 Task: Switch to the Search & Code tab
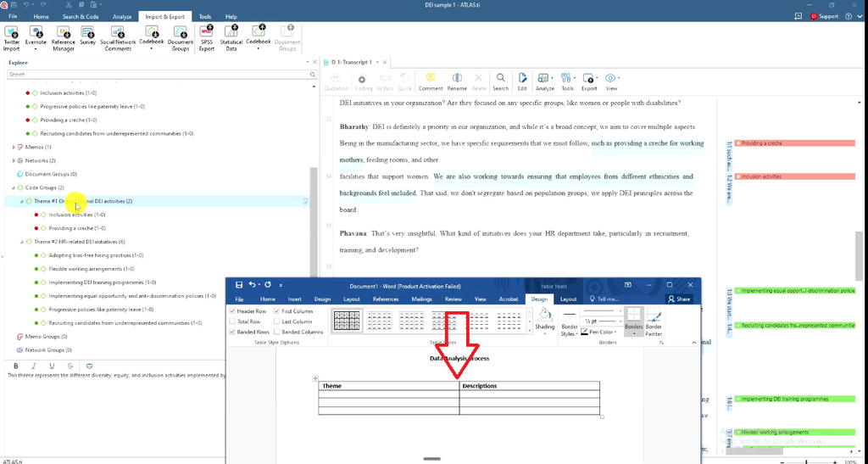click(81, 17)
